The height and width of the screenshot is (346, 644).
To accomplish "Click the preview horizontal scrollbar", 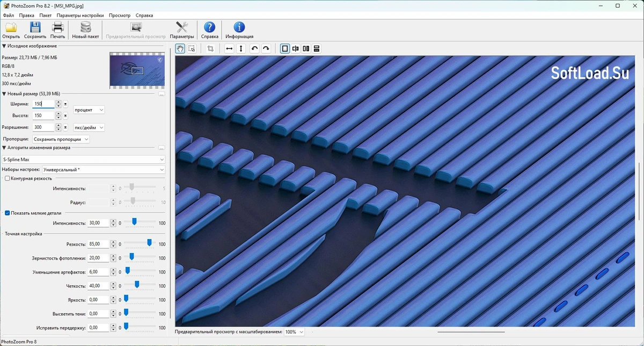I will tap(472, 332).
